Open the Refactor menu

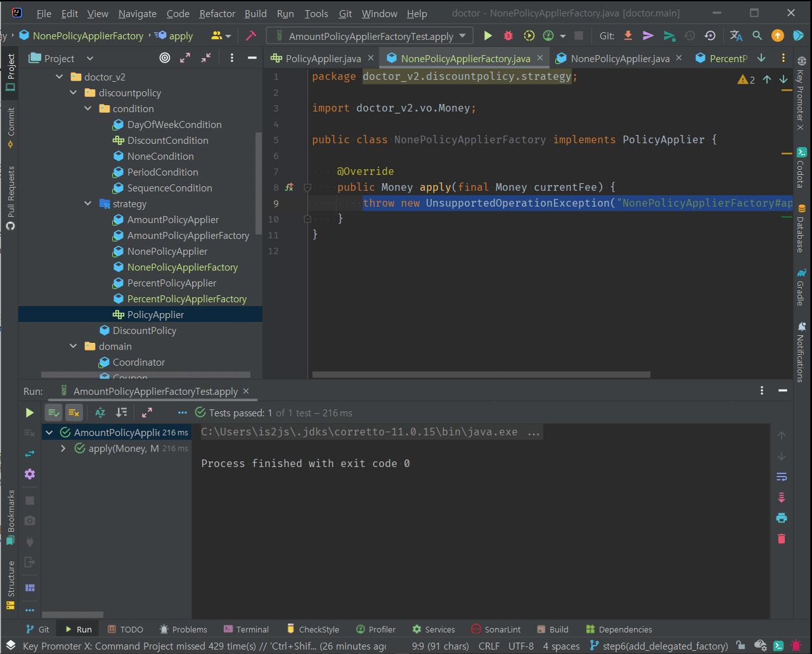click(217, 13)
